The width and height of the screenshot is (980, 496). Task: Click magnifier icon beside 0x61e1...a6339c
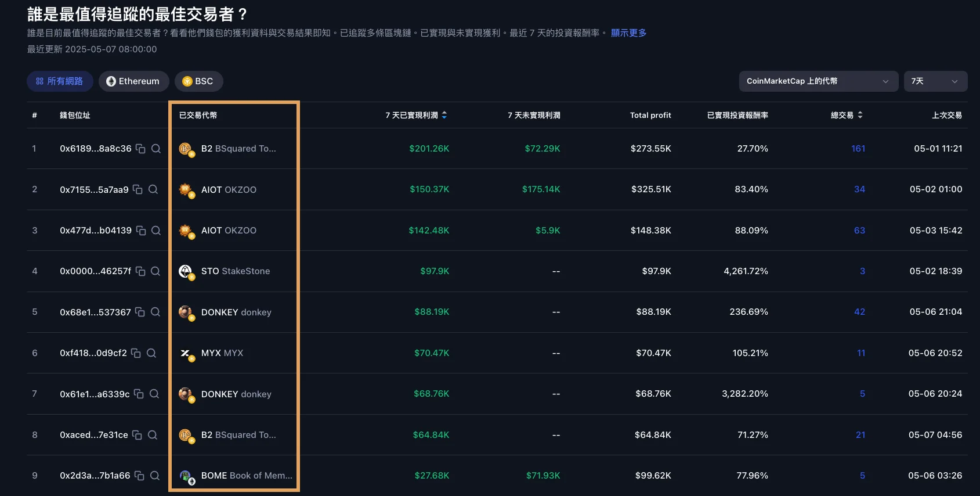pos(154,394)
